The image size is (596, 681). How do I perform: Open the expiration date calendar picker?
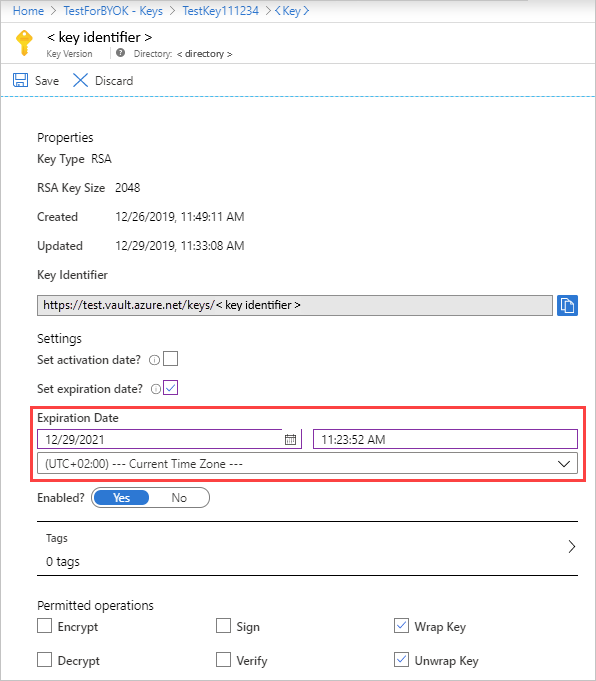pyautogui.click(x=290, y=440)
